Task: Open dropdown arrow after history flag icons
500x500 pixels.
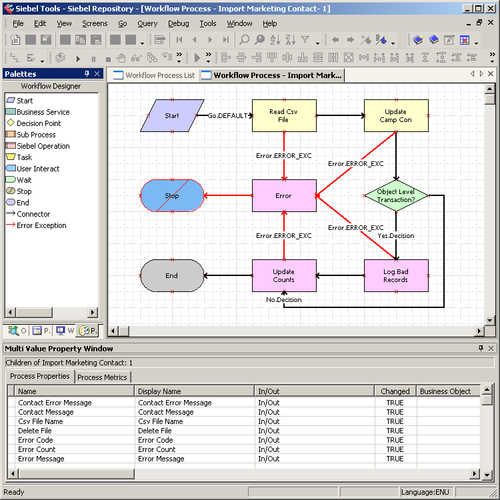Action: (x=393, y=43)
